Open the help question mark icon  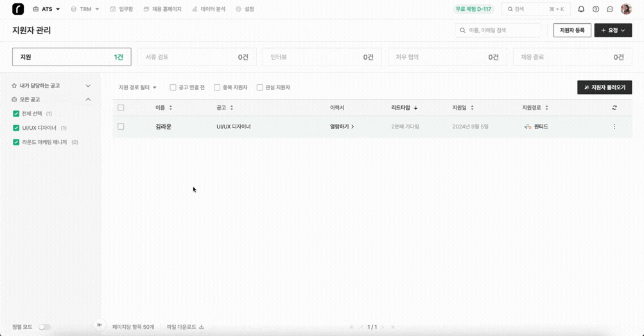(596, 10)
